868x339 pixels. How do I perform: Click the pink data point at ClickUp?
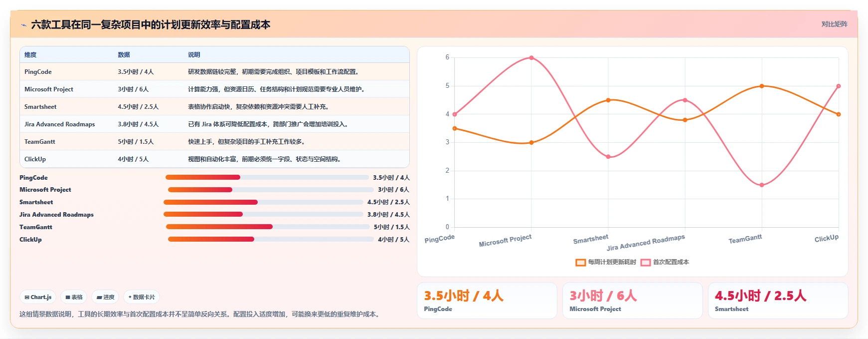(x=839, y=86)
